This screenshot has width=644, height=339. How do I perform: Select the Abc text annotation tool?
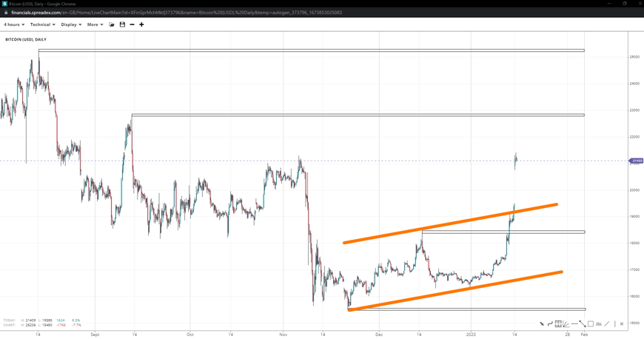point(599,324)
